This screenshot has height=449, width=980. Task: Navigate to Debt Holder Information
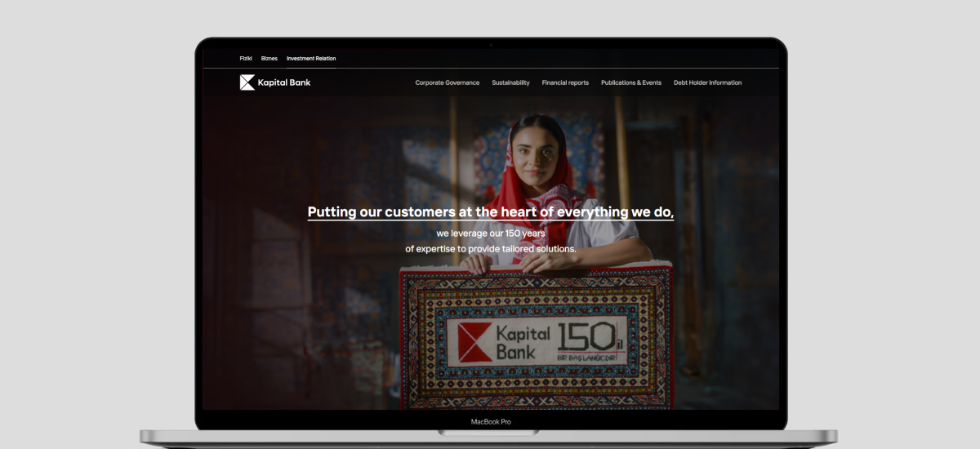[707, 82]
